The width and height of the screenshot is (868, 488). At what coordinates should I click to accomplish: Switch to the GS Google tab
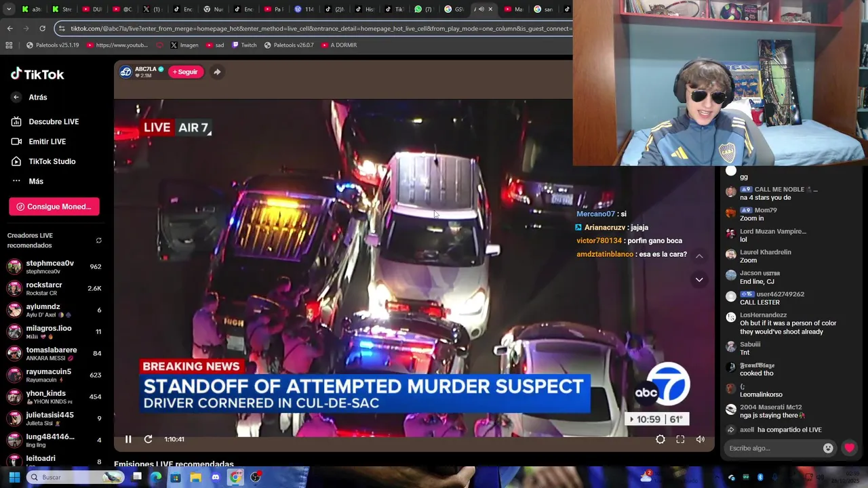[x=454, y=9]
